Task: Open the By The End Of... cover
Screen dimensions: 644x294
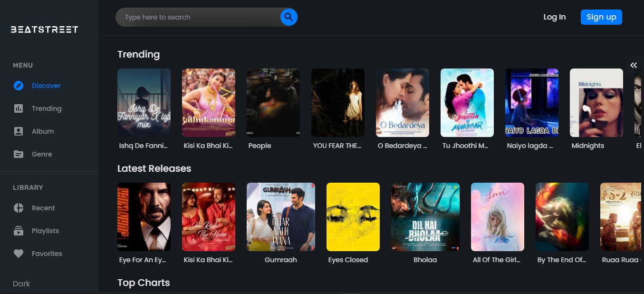Action: (x=562, y=217)
